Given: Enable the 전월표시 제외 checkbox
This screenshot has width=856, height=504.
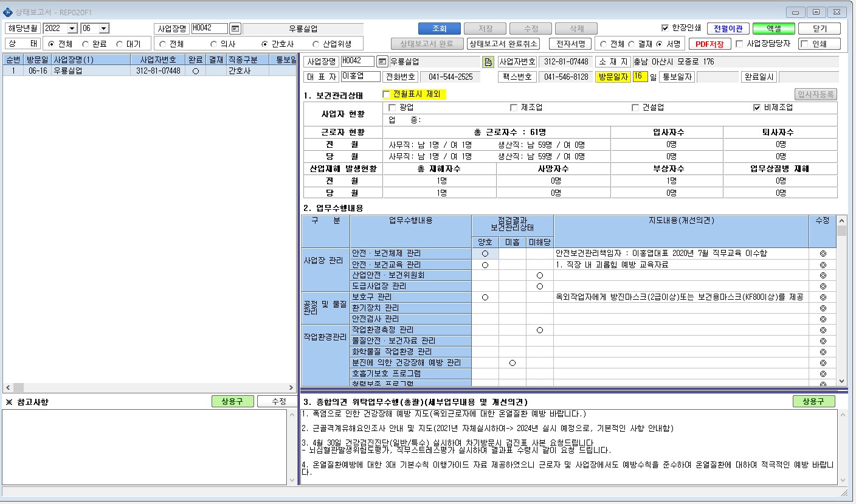Looking at the screenshot, I should point(386,94).
